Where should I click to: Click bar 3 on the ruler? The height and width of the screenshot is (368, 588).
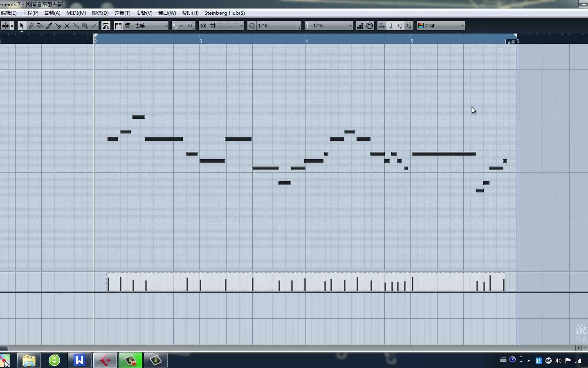click(x=201, y=41)
